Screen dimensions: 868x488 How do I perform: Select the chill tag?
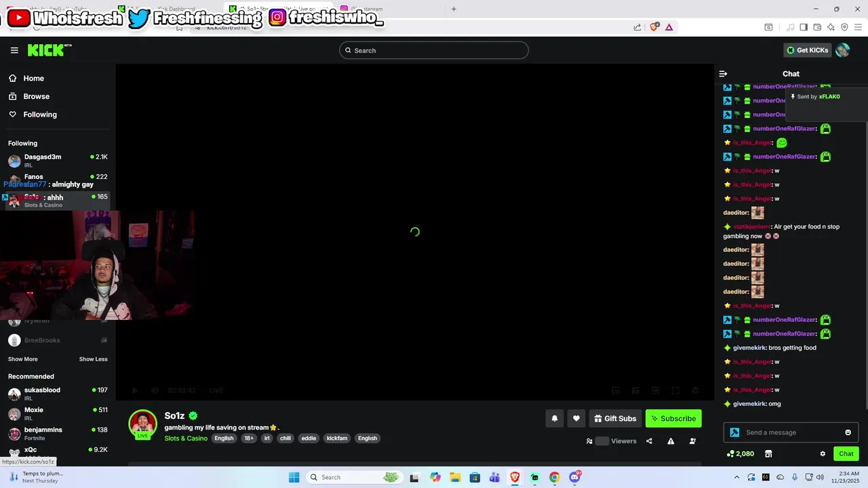click(285, 439)
